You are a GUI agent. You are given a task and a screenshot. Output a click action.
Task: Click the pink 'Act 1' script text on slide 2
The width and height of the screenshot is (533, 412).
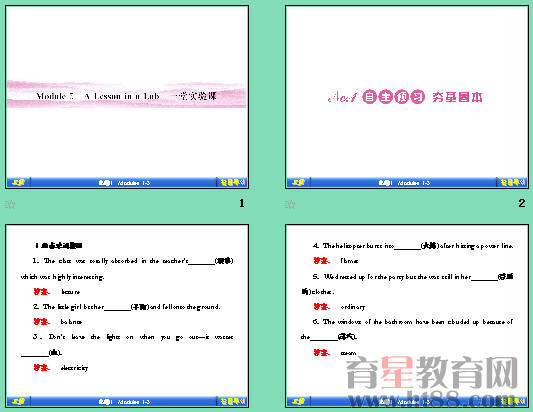[342, 97]
